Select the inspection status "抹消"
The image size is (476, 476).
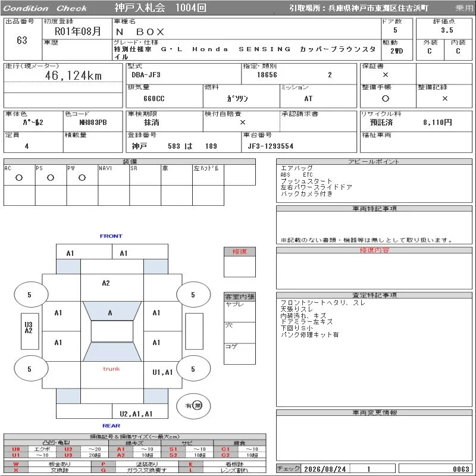click(152, 123)
